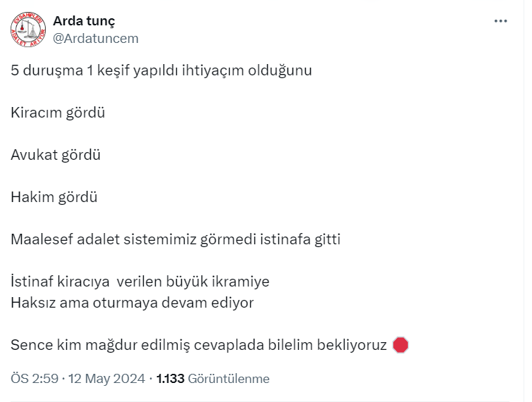This screenshot has width=532, height=402.
Task: Click the Görüntülenme views label
Action: coord(229,379)
